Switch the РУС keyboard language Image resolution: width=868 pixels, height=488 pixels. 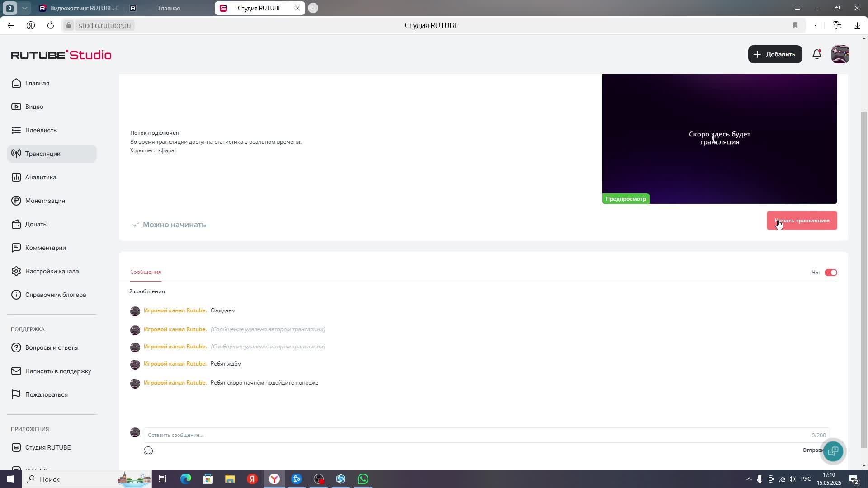tap(806, 479)
